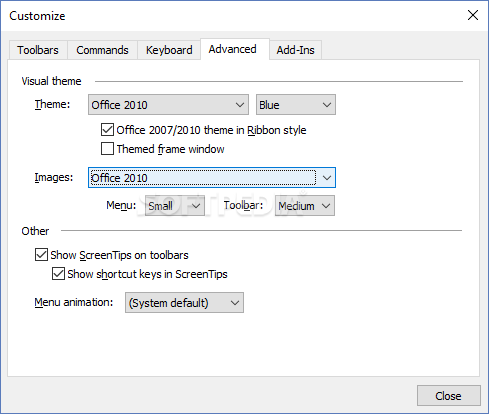Image resolution: width=489 pixels, height=414 pixels.
Task: Click the arrow of the Menu animation dropdown
Action: pos(235,303)
